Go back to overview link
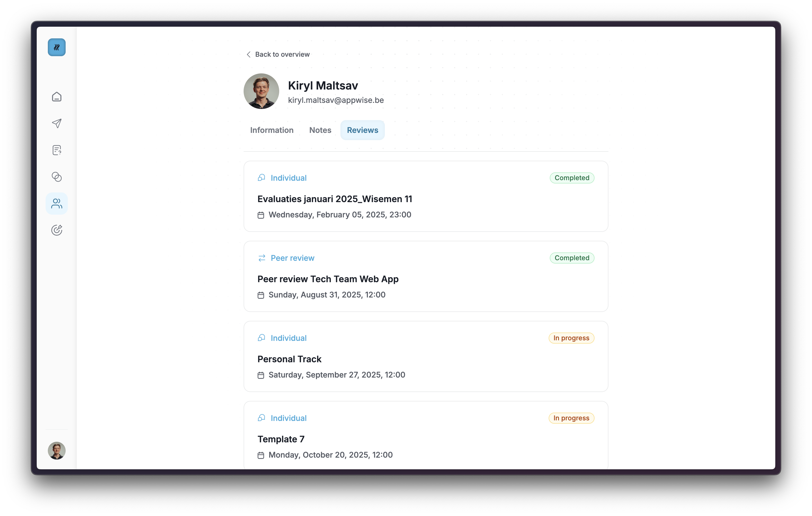The width and height of the screenshot is (812, 516). (x=282, y=54)
